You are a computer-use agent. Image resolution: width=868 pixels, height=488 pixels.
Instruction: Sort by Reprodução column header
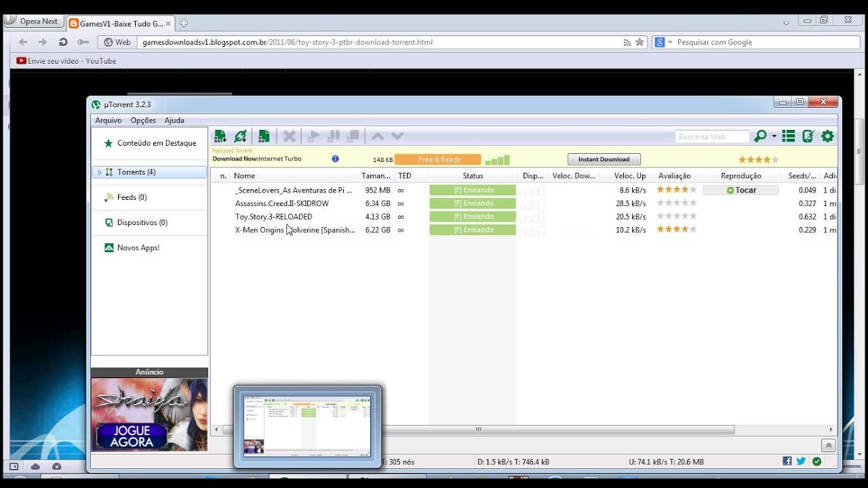click(741, 176)
